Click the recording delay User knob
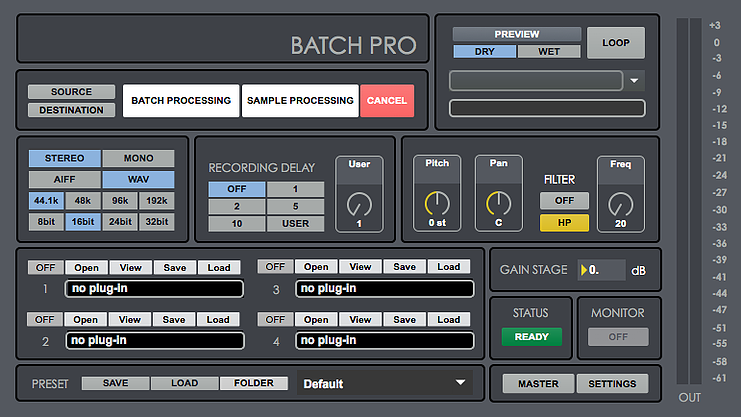 pos(359,205)
